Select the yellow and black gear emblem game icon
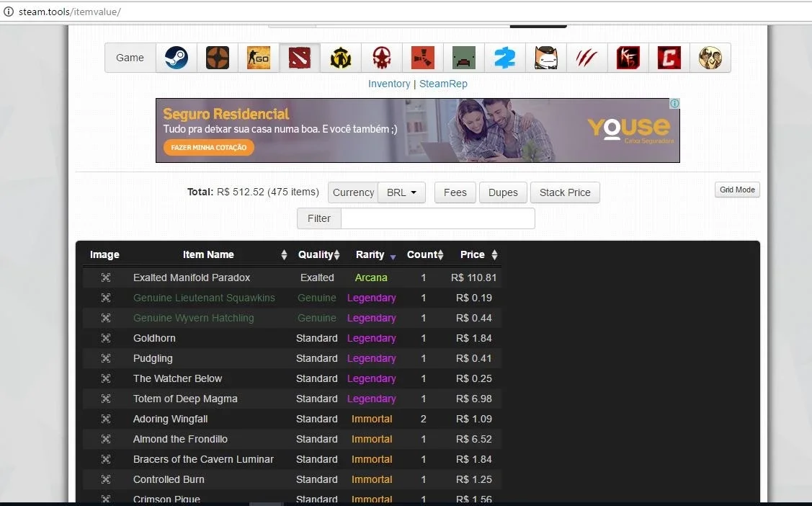This screenshot has height=506, width=812. click(341, 58)
